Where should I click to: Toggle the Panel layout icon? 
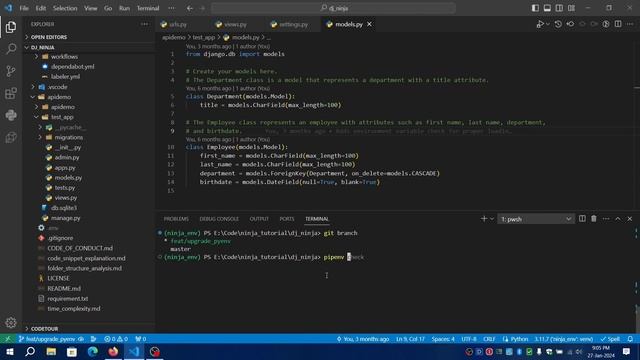547,8
